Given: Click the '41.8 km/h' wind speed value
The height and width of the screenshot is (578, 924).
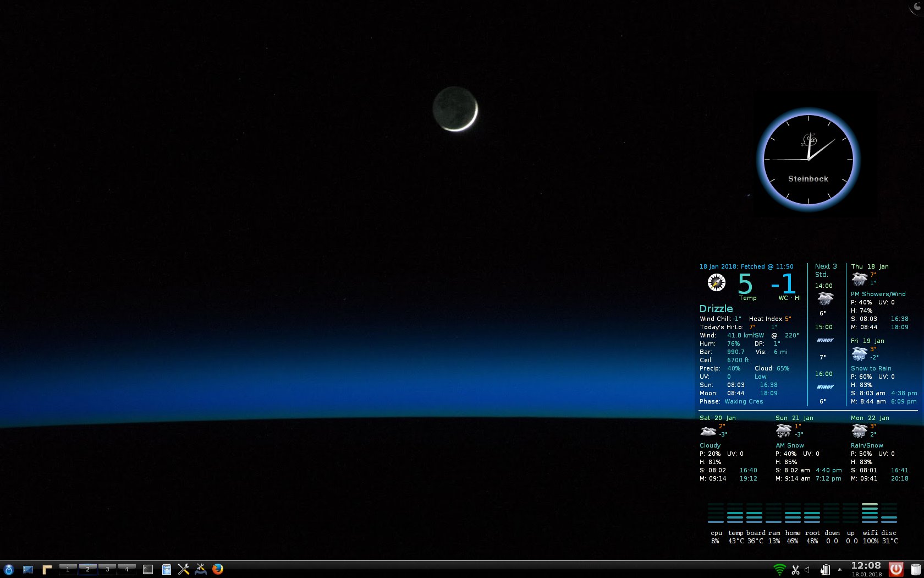Looking at the screenshot, I should (x=741, y=335).
